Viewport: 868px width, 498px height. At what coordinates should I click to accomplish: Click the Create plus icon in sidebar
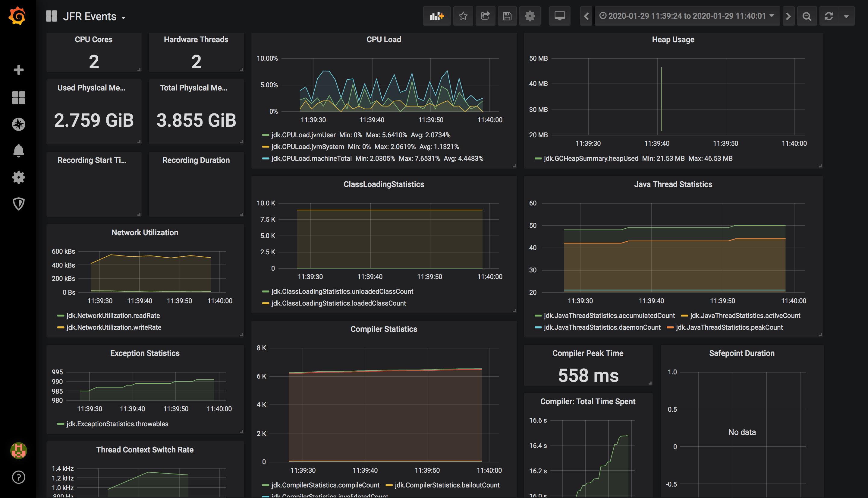click(18, 70)
